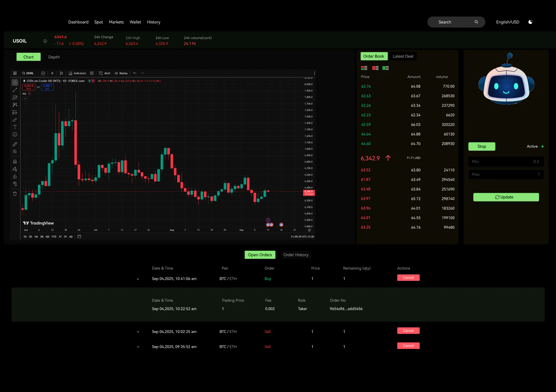Select the chart zoom-in tool

point(15,152)
